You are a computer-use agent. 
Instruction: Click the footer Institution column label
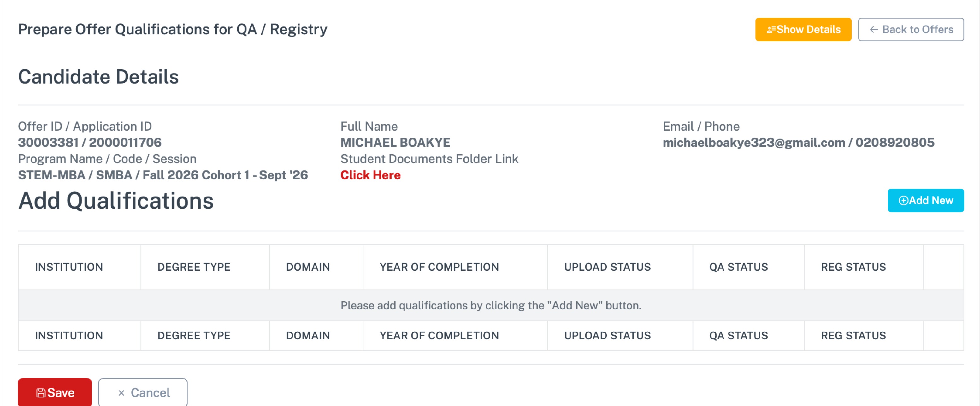point(69,336)
